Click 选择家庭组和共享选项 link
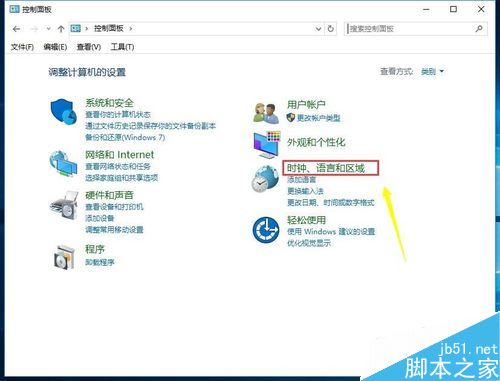 (x=121, y=178)
